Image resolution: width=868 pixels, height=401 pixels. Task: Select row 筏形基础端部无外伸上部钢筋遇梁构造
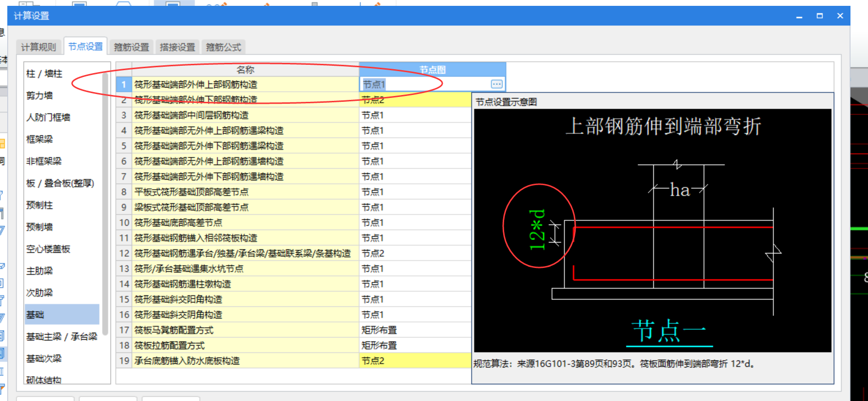[x=245, y=131]
